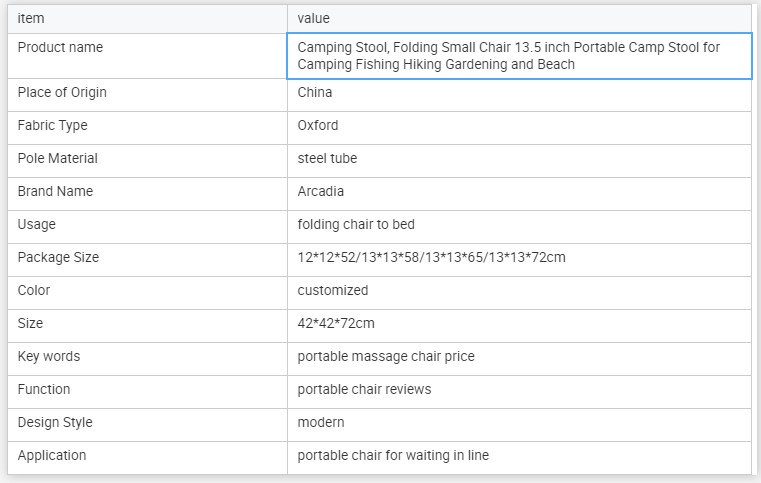
Task: Select the 'Key words' row label
Action: 49,357
